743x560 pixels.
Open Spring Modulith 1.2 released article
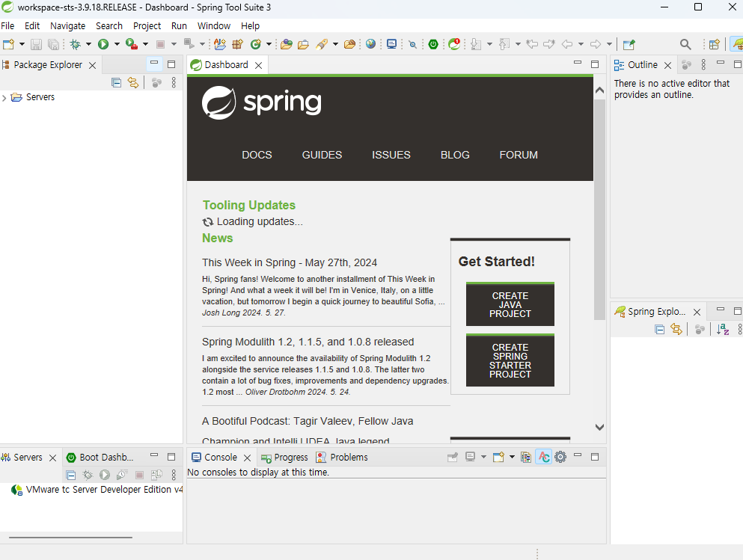pos(308,342)
